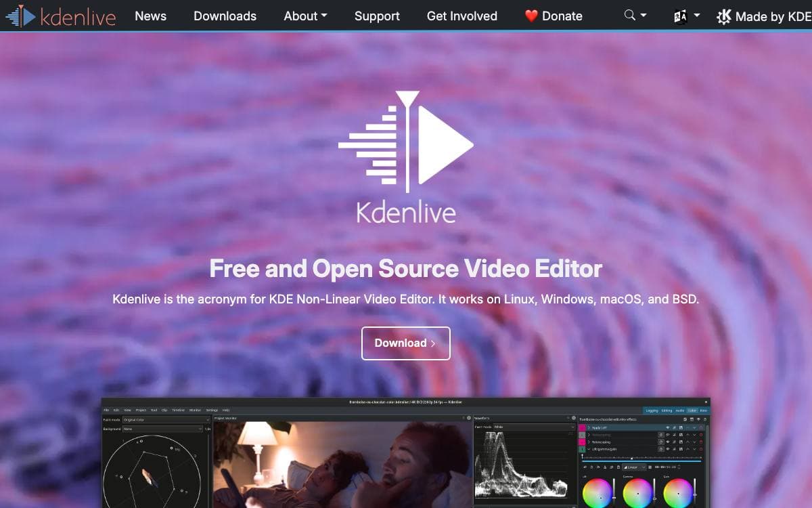
Task: Click the Gamma color wheel
Action: pos(637,493)
